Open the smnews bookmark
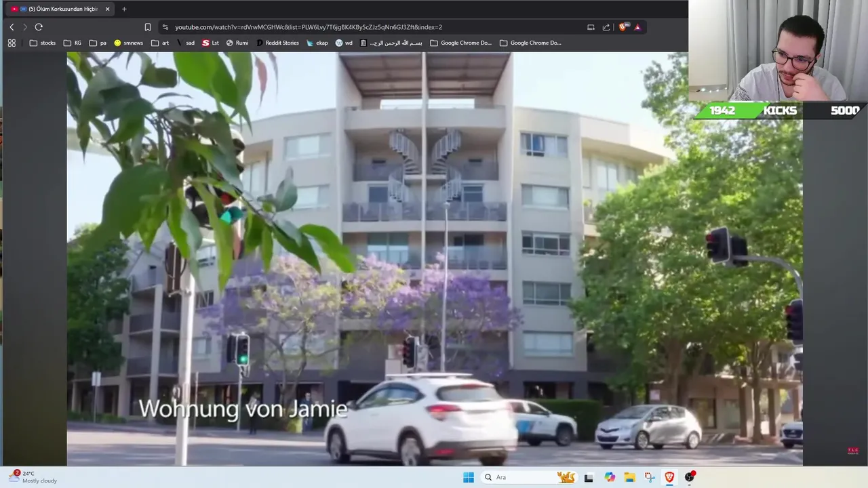 128,43
